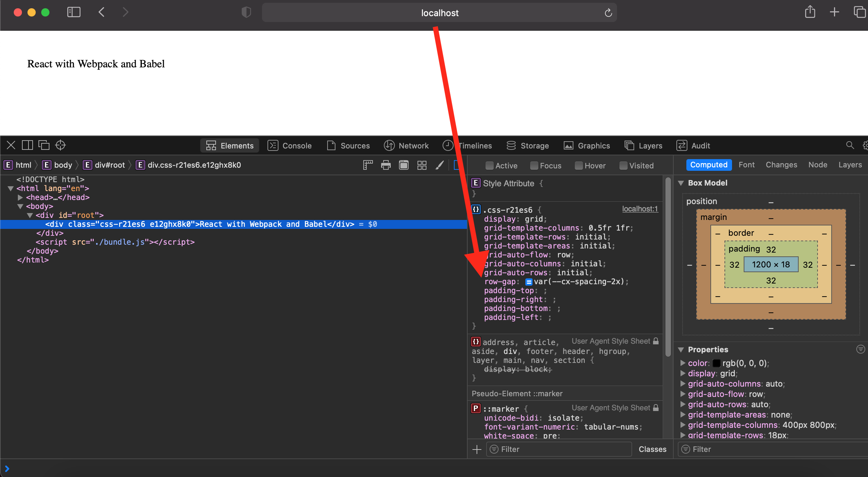Check the Hover state checkbox

pos(579,166)
